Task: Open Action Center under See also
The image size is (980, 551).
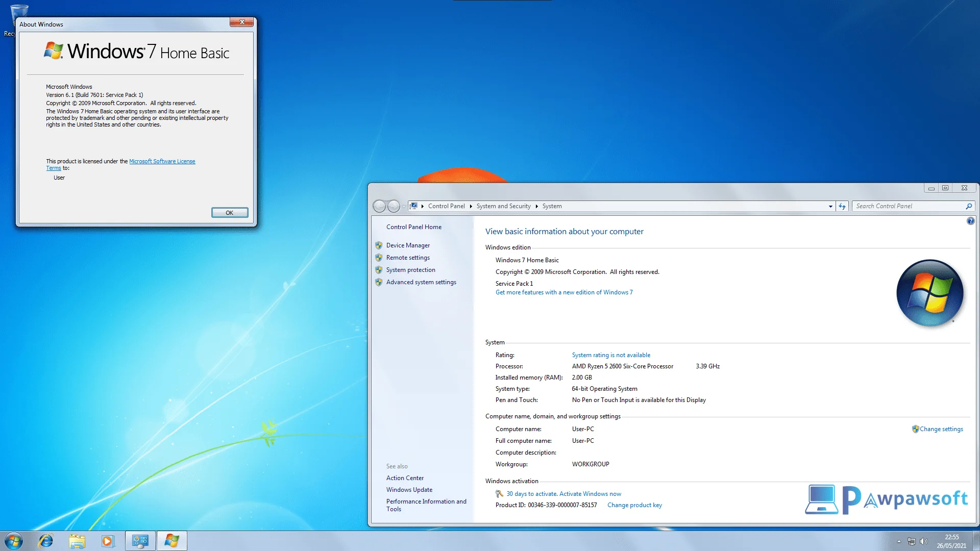Action: (405, 478)
